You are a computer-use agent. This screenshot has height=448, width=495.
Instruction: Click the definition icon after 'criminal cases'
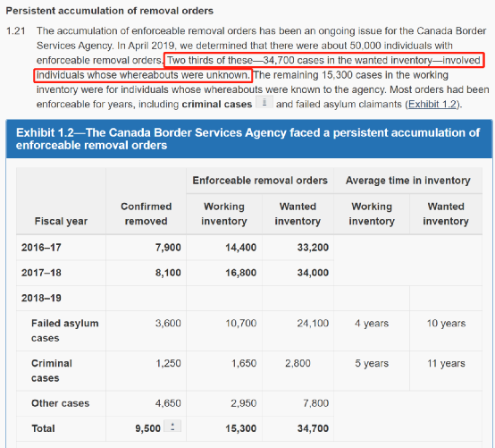(264, 102)
